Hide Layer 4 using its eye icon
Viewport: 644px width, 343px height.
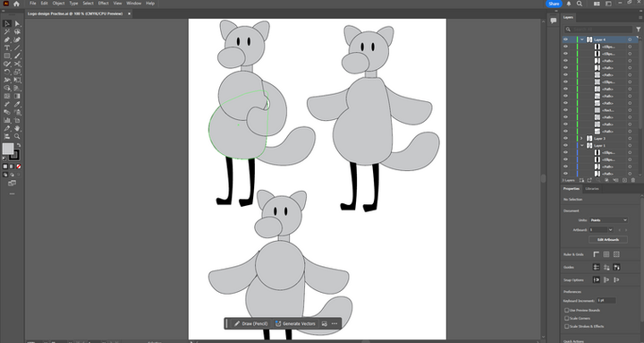pos(565,39)
